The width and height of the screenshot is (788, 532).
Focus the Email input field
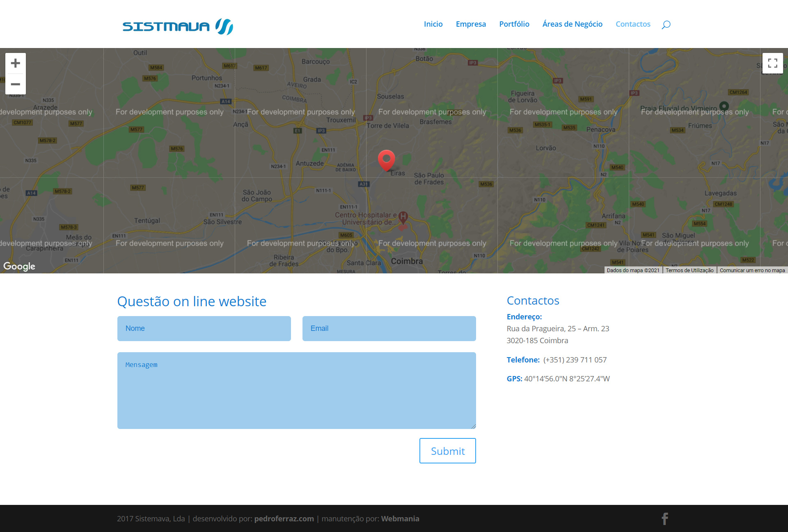click(389, 328)
